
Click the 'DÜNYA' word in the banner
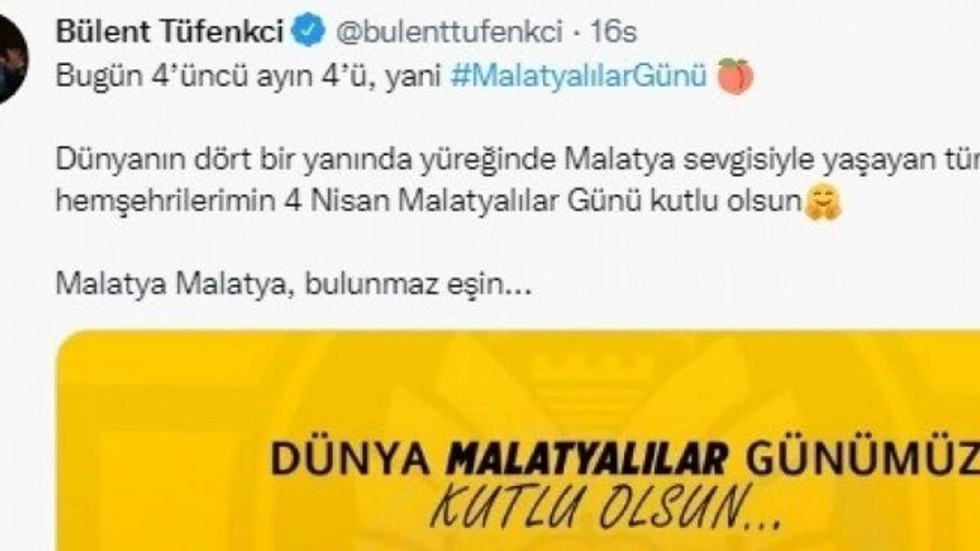click(354, 458)
